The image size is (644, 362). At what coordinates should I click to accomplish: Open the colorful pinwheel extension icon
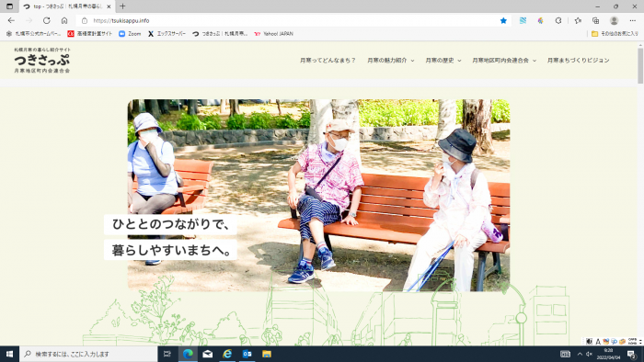tap(541, 20)
